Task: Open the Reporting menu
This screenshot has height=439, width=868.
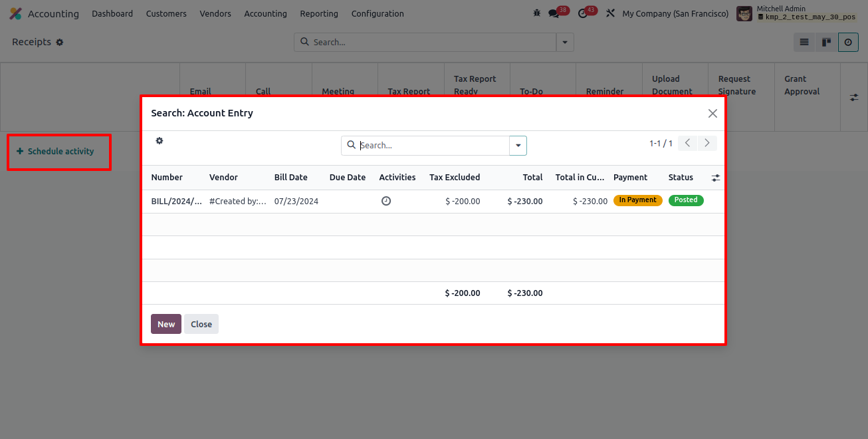Action: click(319, 13)
